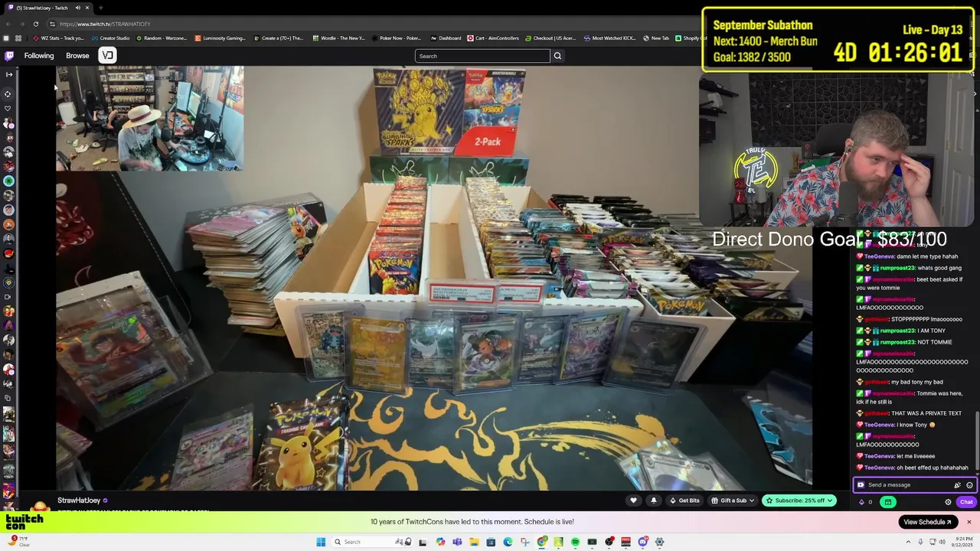The height and width of the screenshot is (551, 980).
Task: Click the search magnifier button
Action: point(557,56)
